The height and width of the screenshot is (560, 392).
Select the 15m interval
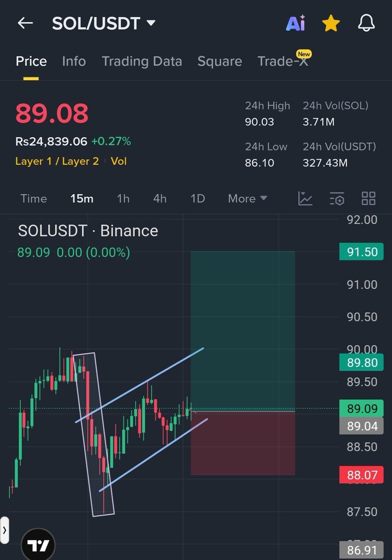pos(82,199)
